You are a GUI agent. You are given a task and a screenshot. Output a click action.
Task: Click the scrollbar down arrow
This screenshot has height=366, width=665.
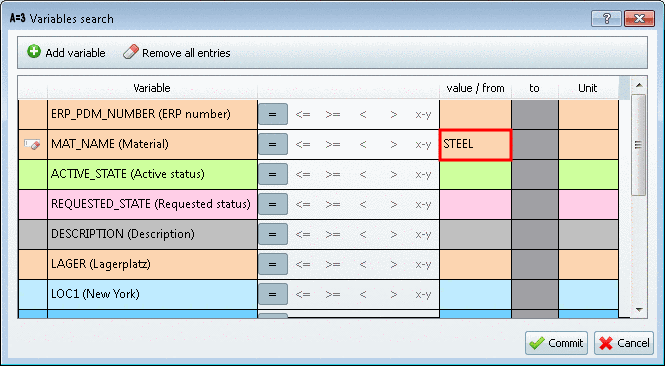pyautogui.click(x=639, y=310)
